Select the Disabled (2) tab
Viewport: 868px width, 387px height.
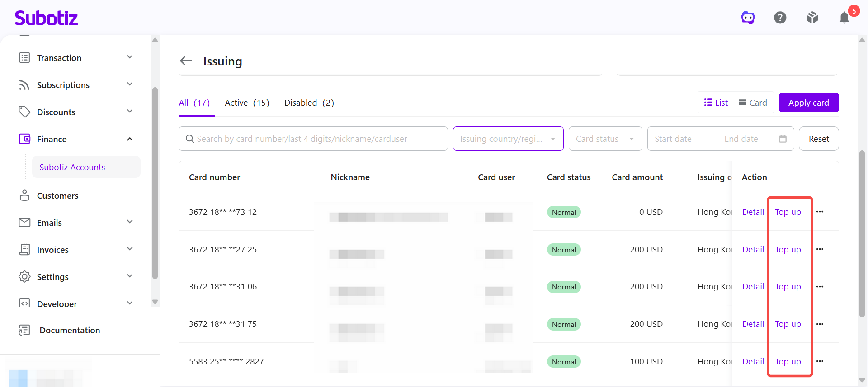pyautogui.click(x=309, y=103)
